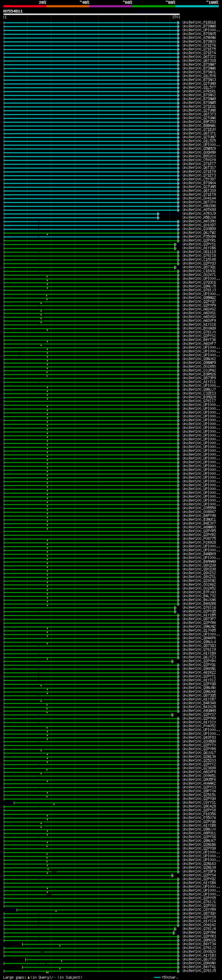Select hit label UniRef100_P08775
This screenshot has height=980, width=222.
199,538
